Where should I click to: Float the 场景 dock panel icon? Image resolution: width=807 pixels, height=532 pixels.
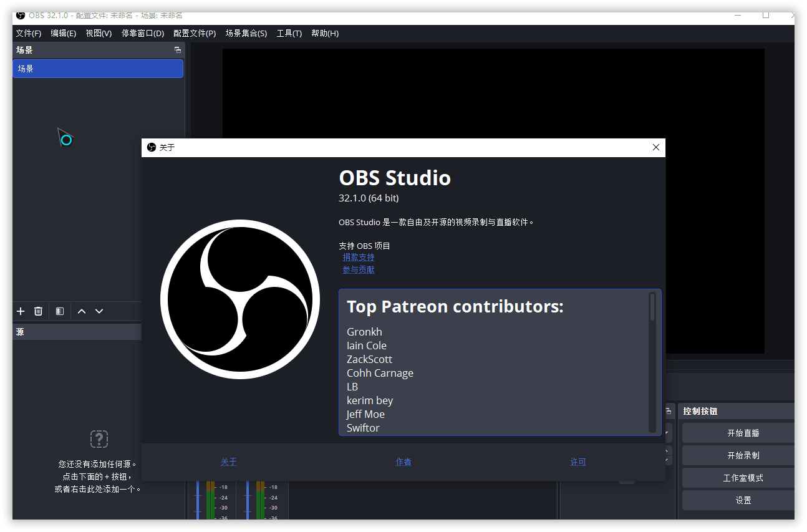(178, 51)
